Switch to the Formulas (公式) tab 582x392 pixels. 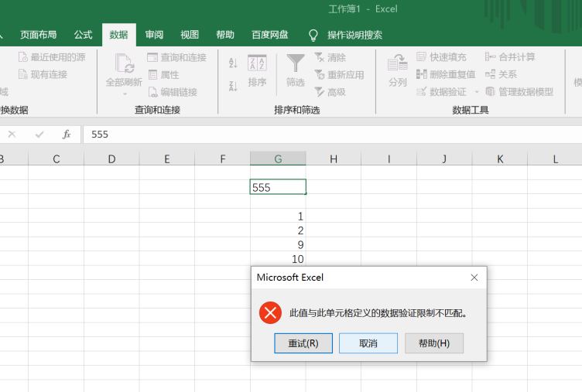tap(83, 35)
